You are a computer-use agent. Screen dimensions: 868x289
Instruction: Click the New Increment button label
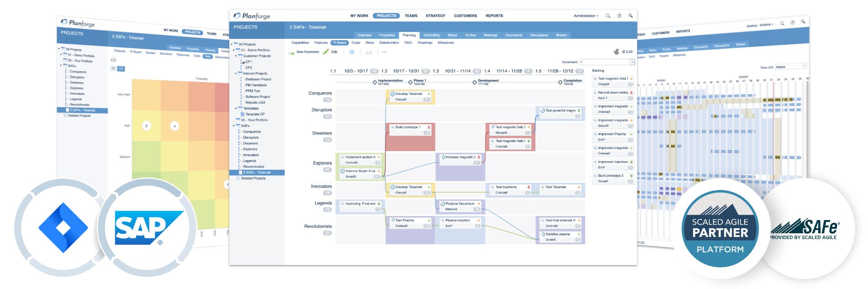[308, 52]
